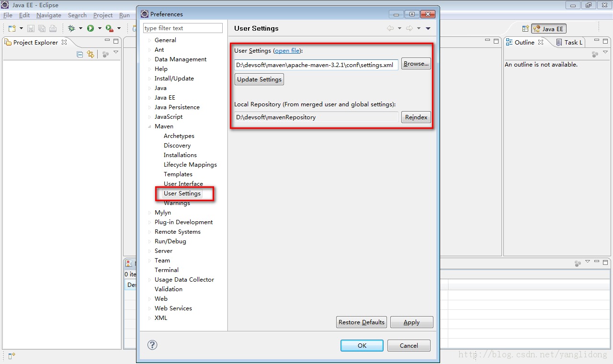The width and height of the screenshot is (613, 364).
Task: Close the Outline view tab X
Action: click(541, 42)
